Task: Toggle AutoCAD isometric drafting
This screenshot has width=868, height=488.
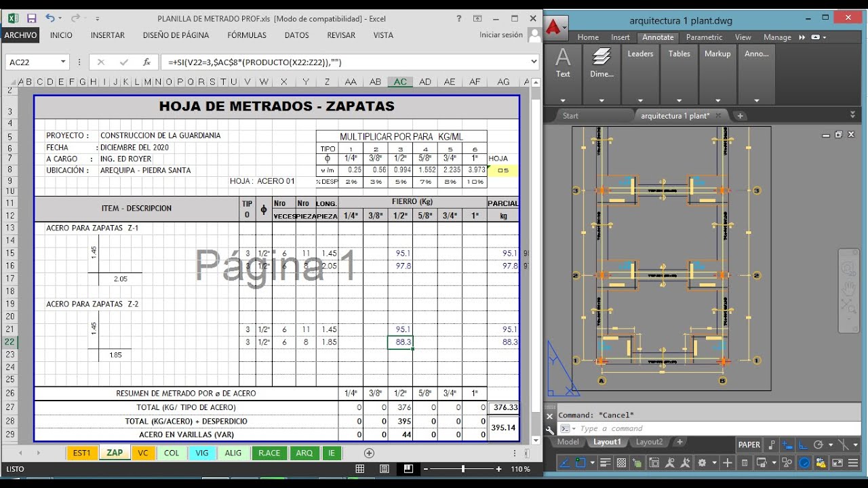Action: tap(844, 445)
